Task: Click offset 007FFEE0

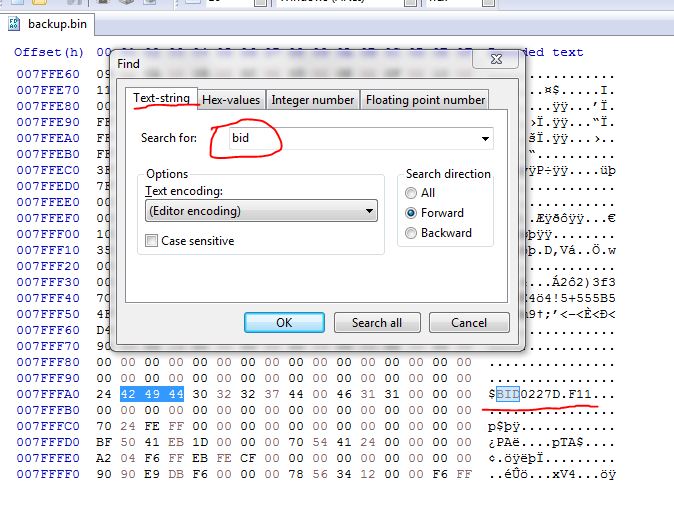Action: point(48,202)
